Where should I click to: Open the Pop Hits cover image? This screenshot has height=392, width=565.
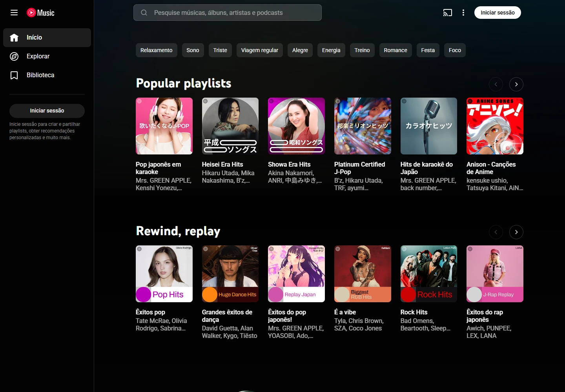point(164,274)
